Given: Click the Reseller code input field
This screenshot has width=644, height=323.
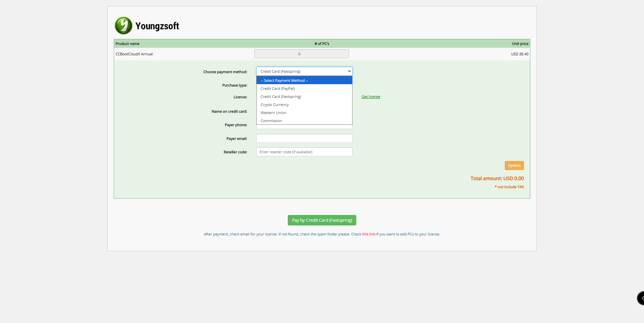Looking at the screenshot, I should click(x=304, y=152).
